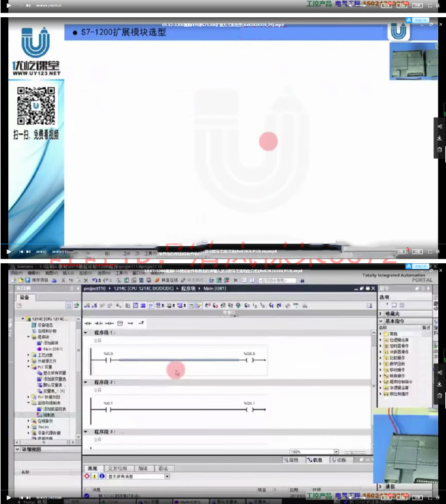This screenshot has height=504, width=446.
Task: Insert a normally open contact from the ladder toolbar
Action: pyautogui.click(x=88, y=323)
